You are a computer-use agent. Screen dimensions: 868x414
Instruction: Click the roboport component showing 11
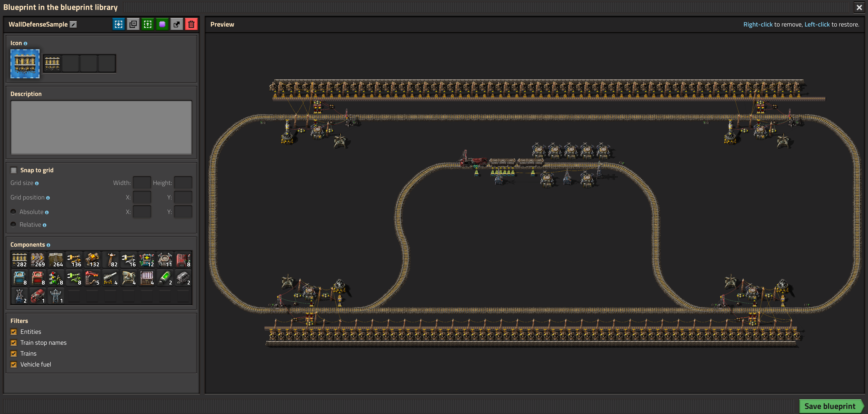(x=165, y=260)
